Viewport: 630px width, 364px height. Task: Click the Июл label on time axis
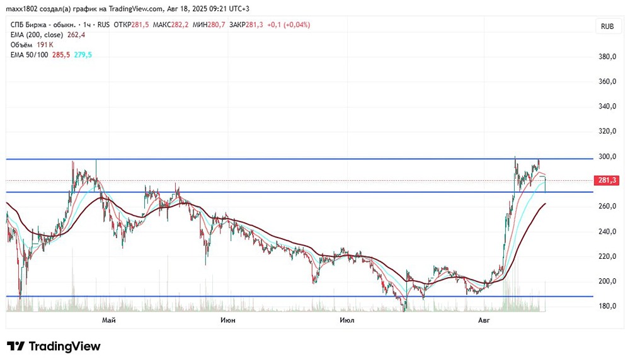tap(346, 320)
